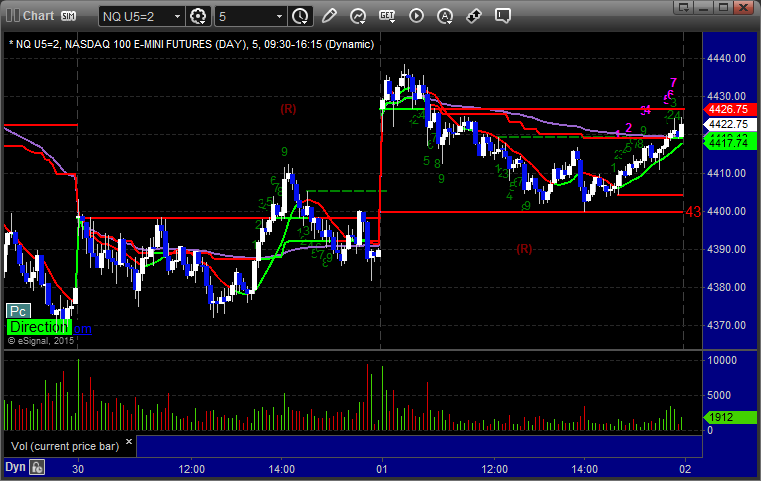This screenshot has height=481, width=761.
Task: Open the chart comment bubble icon
Action: pos(503,16)
